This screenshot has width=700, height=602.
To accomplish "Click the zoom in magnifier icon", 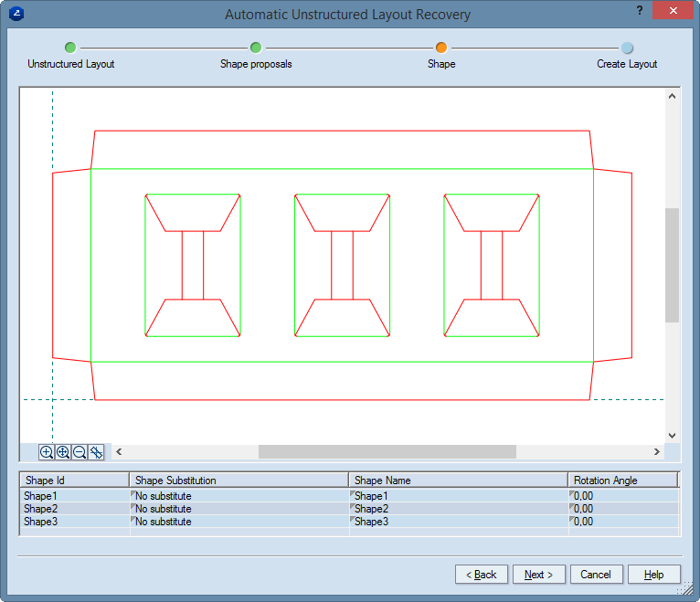I will (47, 452).
